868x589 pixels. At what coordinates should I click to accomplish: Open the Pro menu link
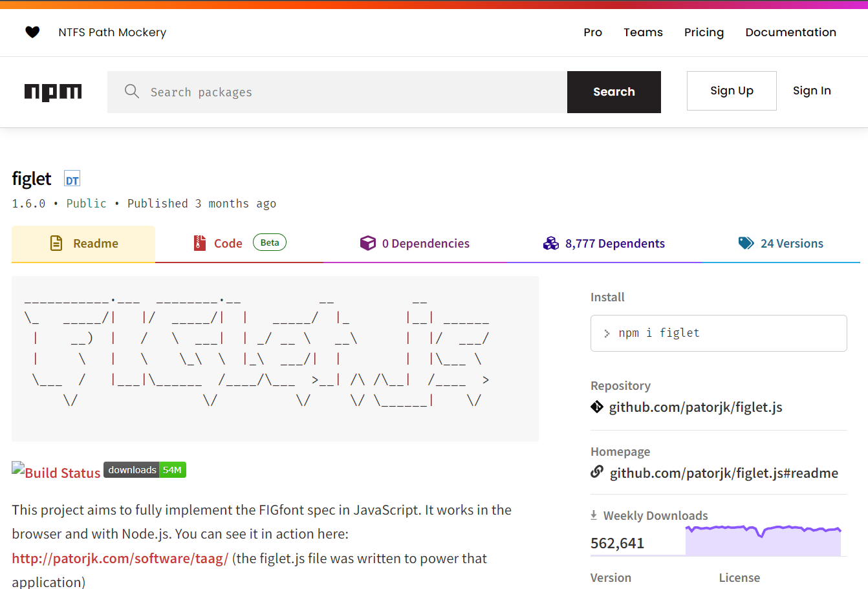(592, 32)
